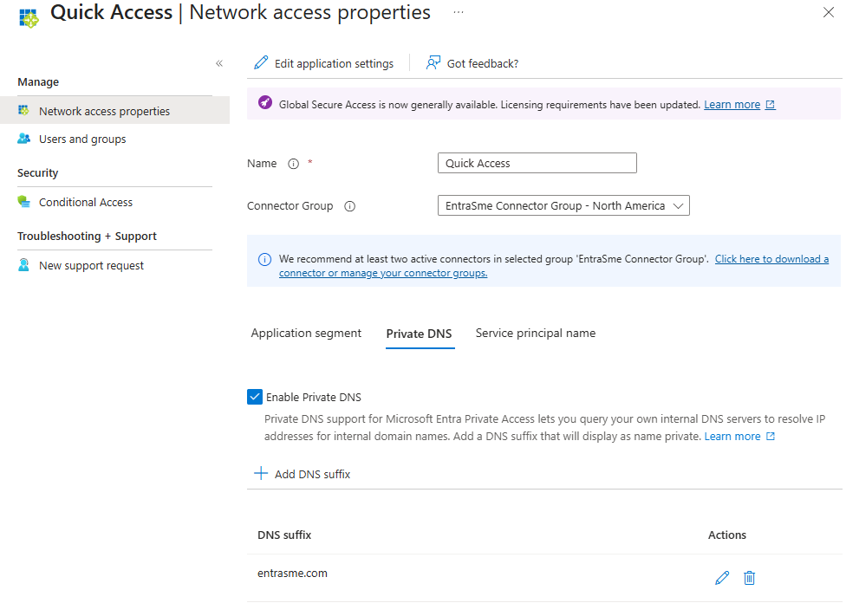Click the info icon next to Connector Group
Image resolution: width=859 pixels, height=616 pixels.
point(349,206)
